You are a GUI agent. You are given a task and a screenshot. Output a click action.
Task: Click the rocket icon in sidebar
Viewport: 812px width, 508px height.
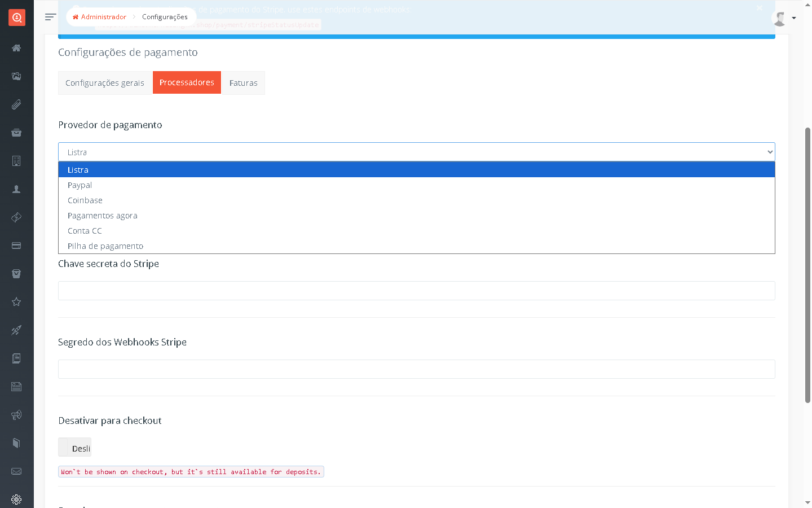(x=16, y=330)
